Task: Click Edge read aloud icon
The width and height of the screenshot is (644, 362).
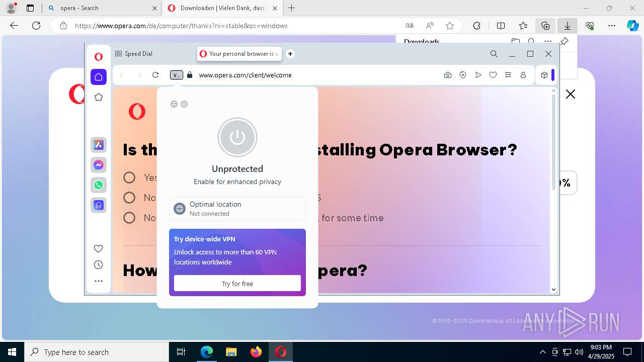Action: pos(430,26)
